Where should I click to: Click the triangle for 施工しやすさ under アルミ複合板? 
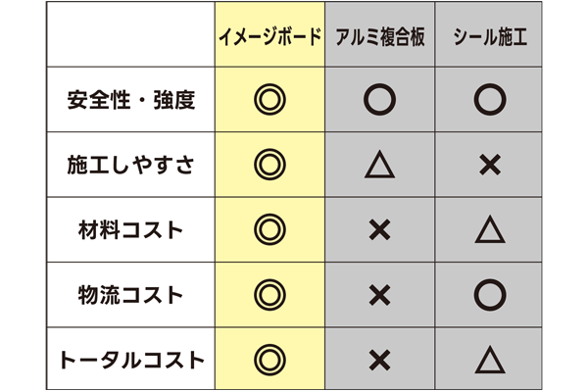tap(380, 165)
